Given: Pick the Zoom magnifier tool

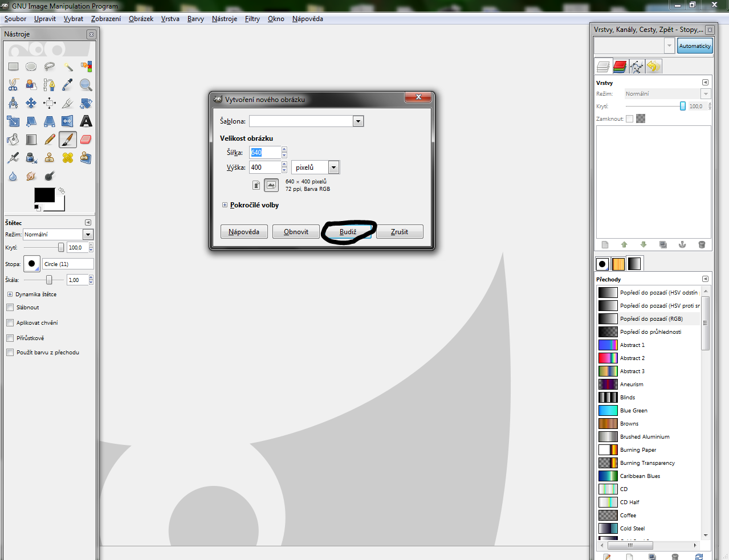Looking at the screenshot, I should tap(86, 85).
